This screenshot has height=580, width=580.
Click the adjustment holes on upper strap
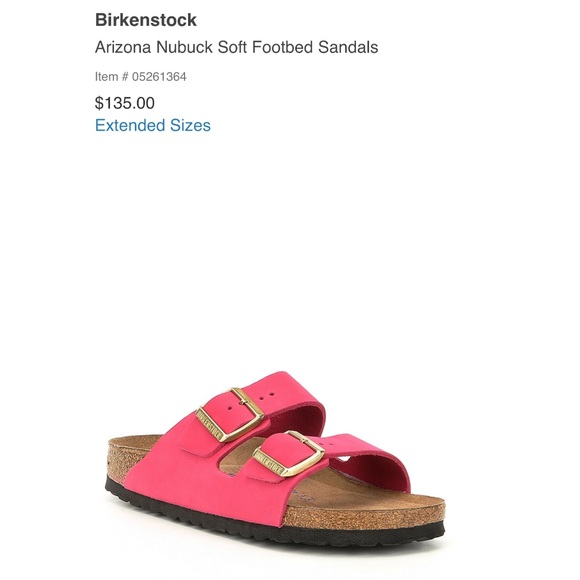point(267,396)
